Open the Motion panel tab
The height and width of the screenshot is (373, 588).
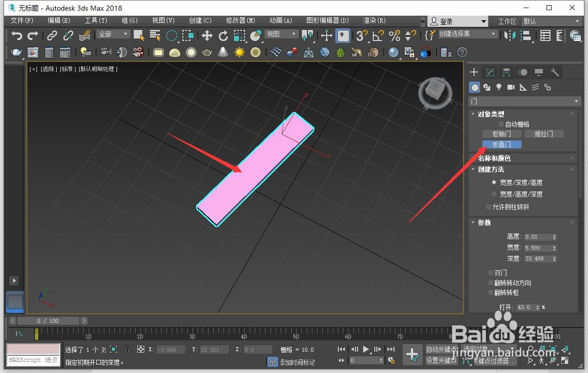[x=522, y=72]
